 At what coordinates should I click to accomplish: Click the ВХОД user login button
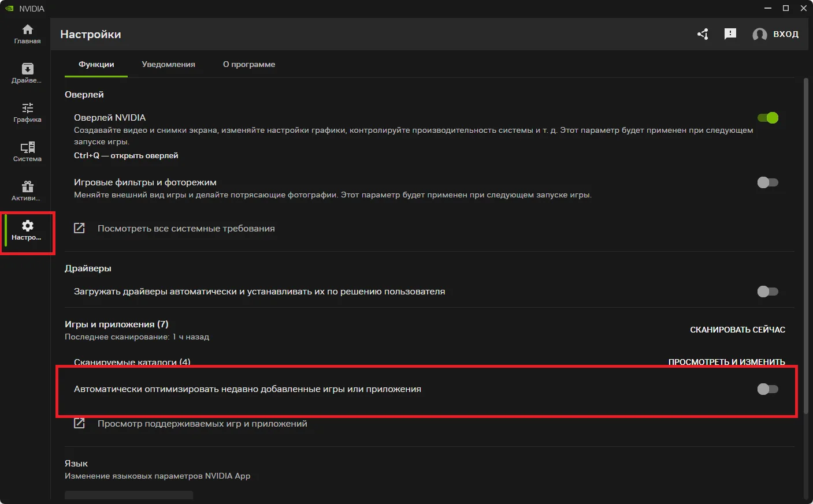coord(775,34)
